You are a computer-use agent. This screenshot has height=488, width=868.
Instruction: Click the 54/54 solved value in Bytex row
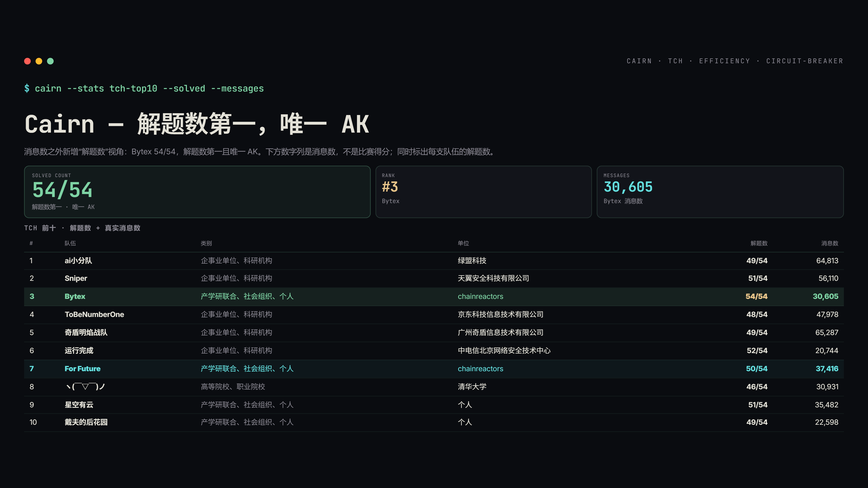point(757,296)
